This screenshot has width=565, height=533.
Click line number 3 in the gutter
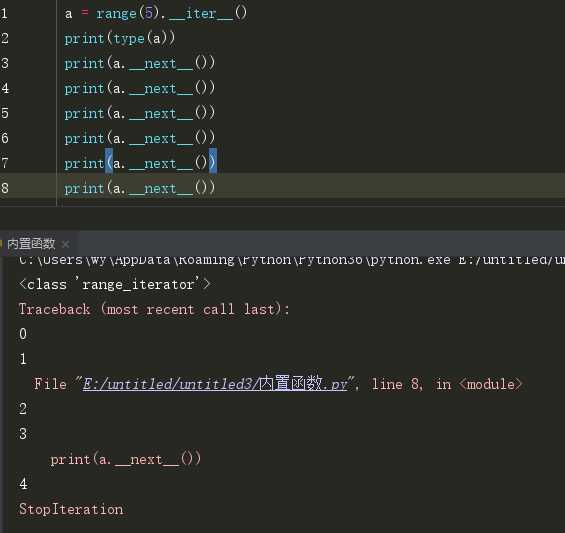4,63
